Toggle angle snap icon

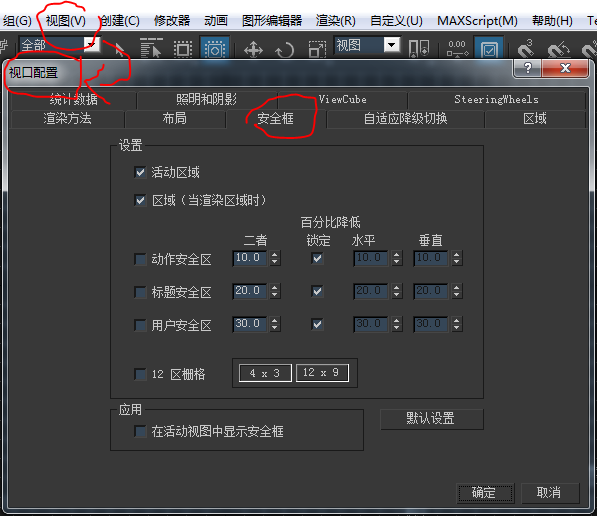pyautogui.click(x=558, y=50)
